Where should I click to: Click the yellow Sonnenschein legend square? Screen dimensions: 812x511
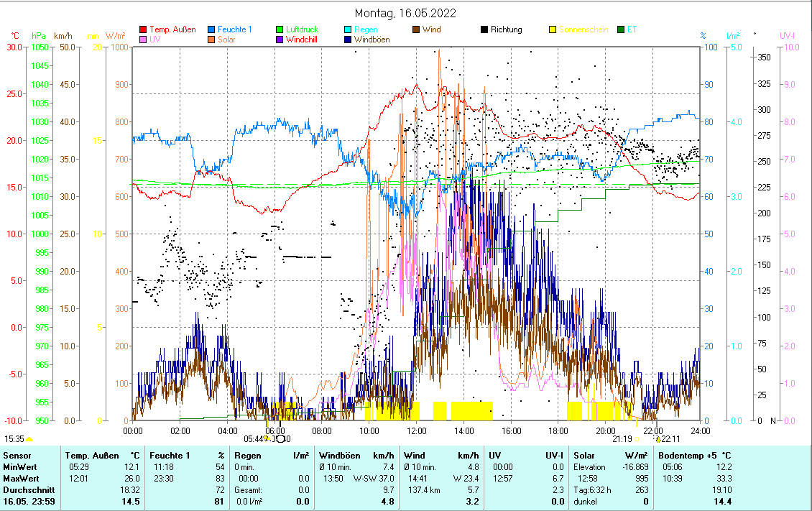553,29
